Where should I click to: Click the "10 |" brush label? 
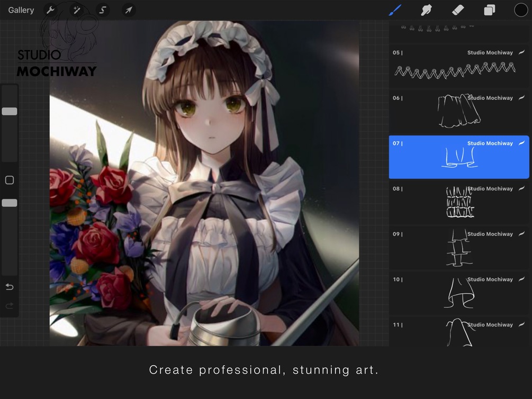click(x=398, y=279)
